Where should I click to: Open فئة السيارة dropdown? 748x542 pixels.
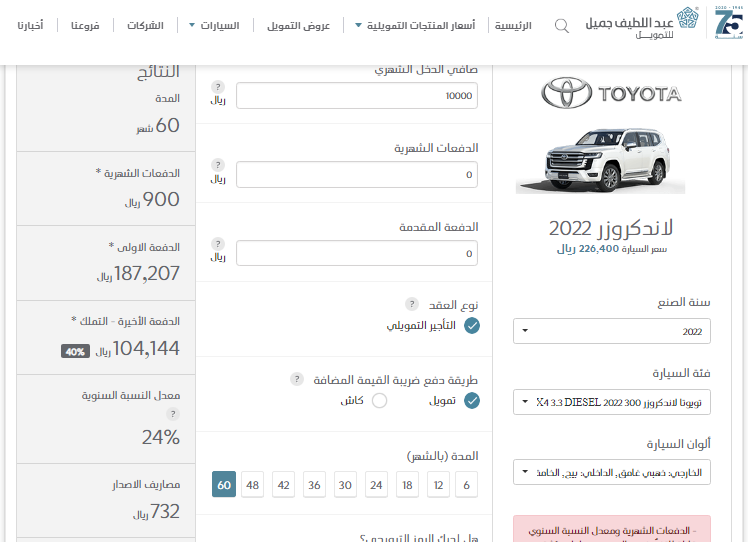coord(612,402)
